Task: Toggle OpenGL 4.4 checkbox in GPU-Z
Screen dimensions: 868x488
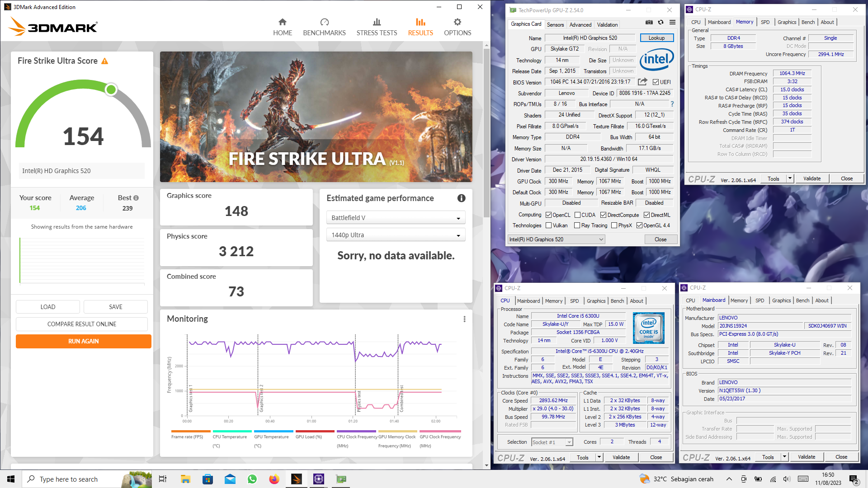Action: [x=639, y=225]
